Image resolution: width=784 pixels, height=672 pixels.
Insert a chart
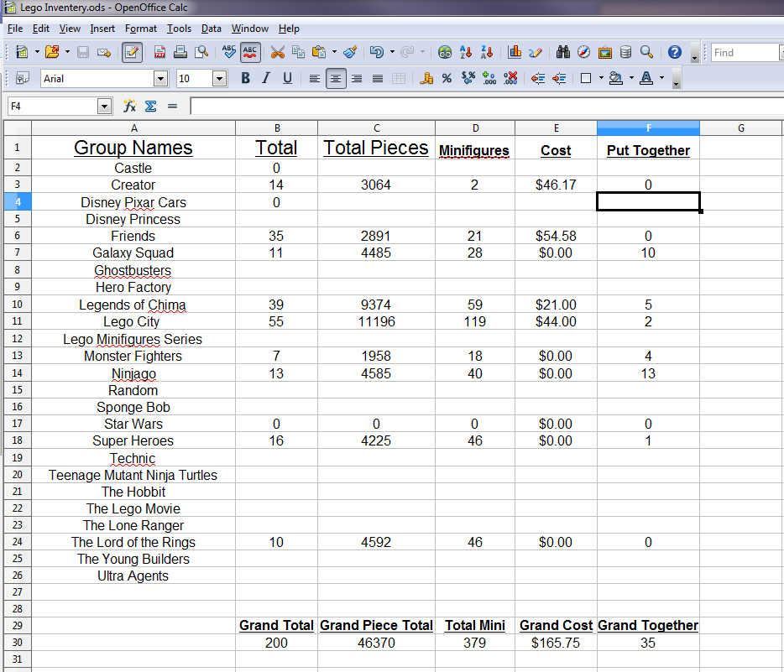pyautogui.click(x=515, y=52)
